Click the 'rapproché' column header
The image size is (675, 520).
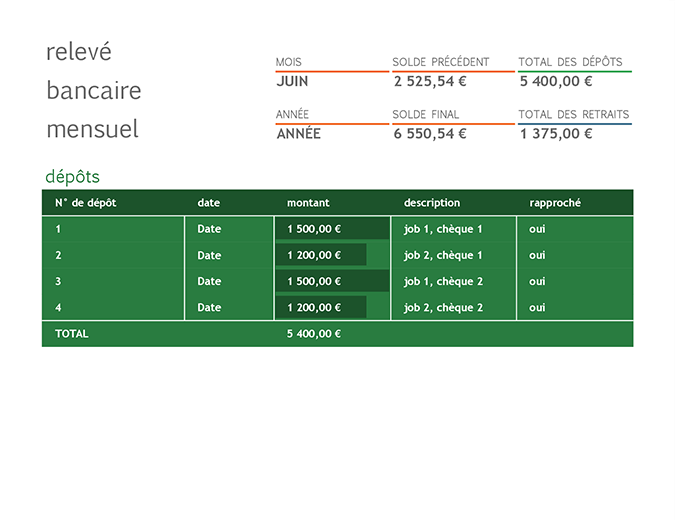pyautogui.click(x=555, y=203)
